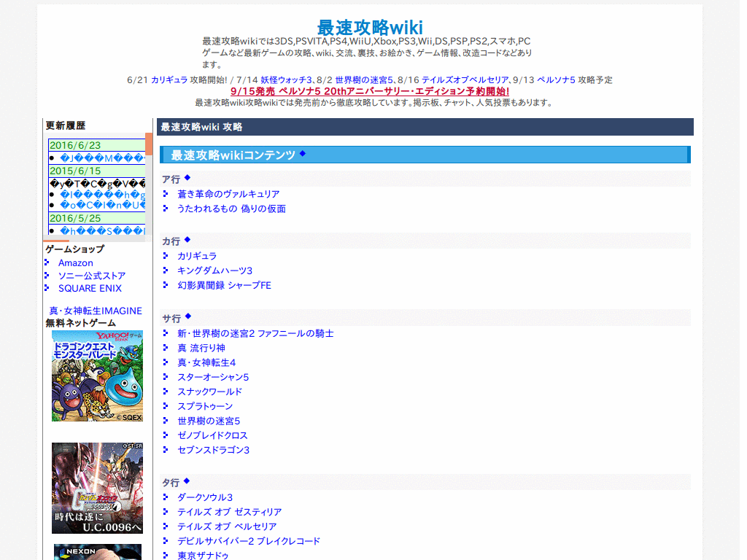This screenshot has width=747, height=560.
Task: Click the diamond anchor beside 最速攻略wikiコンテンツ
Action: point(303,153)
